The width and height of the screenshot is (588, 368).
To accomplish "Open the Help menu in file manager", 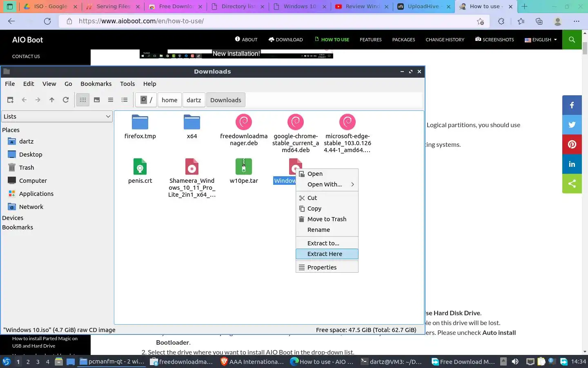I will pos(149,84).
